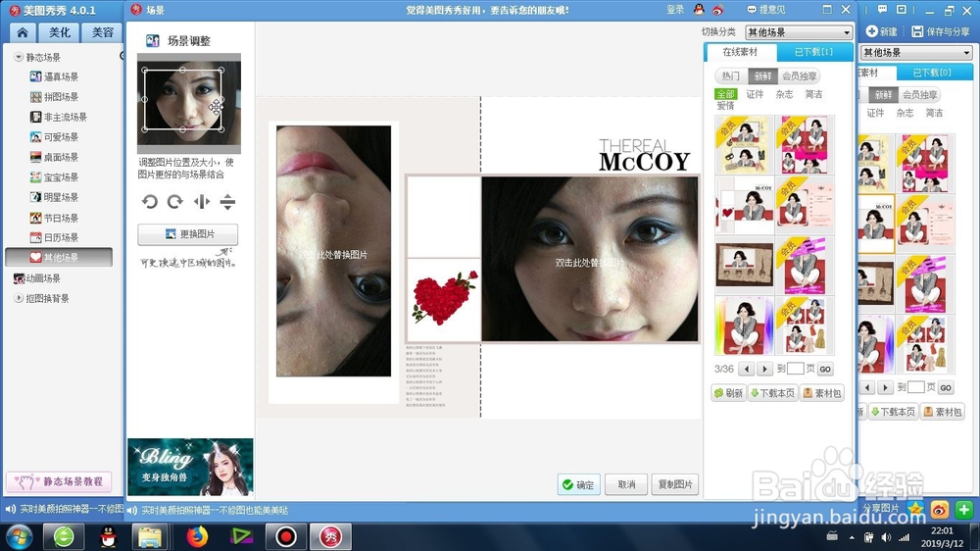
Task: Click 登录 login link
Action: tap(675, 10)
